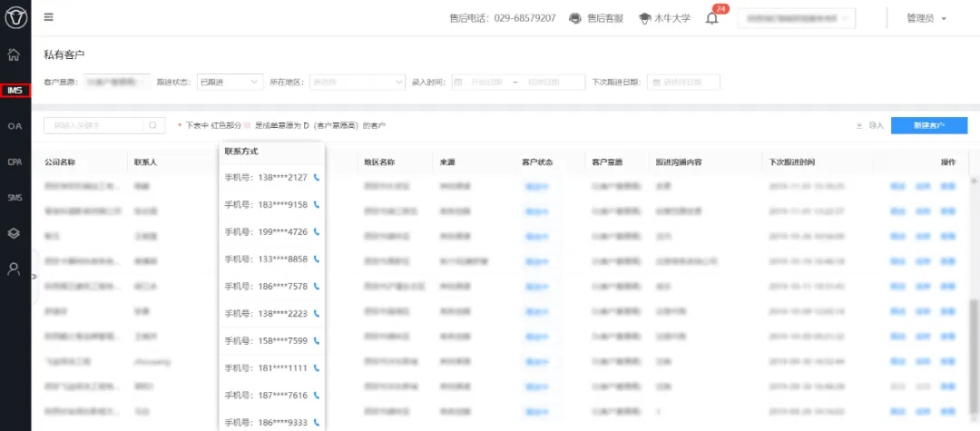Screen dimensions: 980x431
Task: Open 木牛大学 graduation cap icon
Action: tap(644, 18)
